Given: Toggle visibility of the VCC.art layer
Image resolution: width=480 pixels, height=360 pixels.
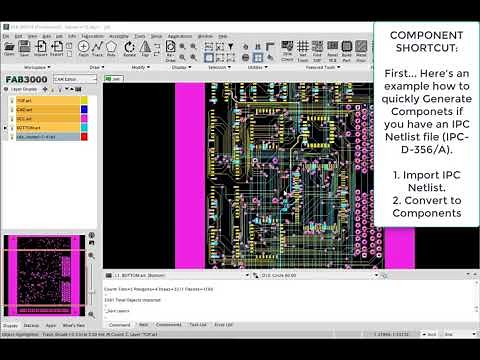Looking at the screenshot, I should pyautogui.click(x=12, y=118).
